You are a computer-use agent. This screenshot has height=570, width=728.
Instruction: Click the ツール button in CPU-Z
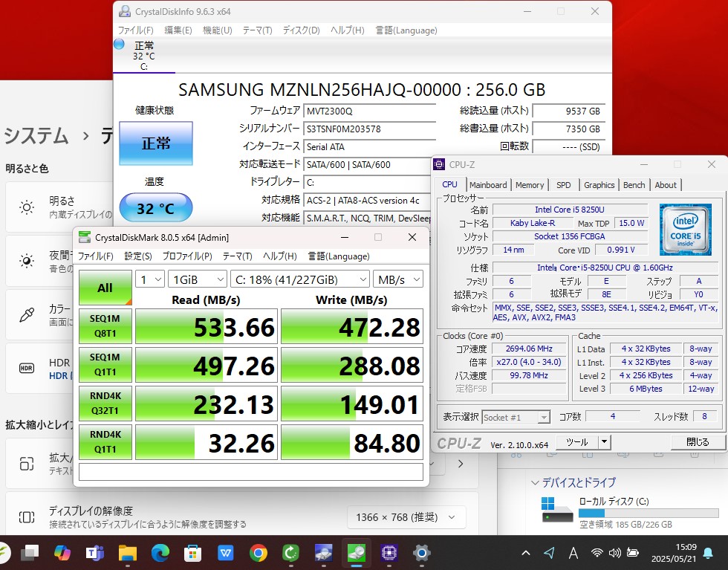tap(577, 441)
